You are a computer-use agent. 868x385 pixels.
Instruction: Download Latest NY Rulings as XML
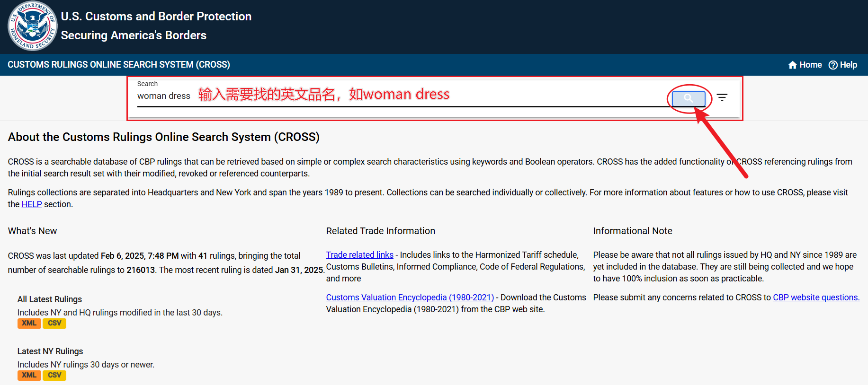(29, 375)
